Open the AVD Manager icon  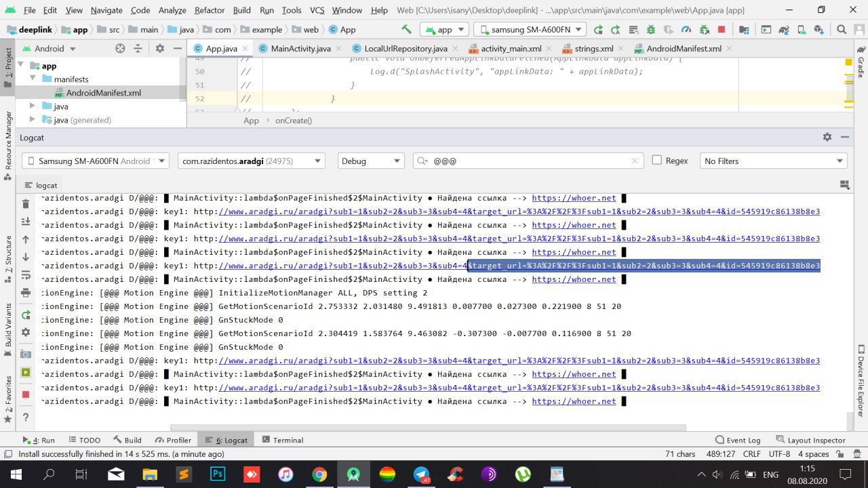tap(802, 30)
